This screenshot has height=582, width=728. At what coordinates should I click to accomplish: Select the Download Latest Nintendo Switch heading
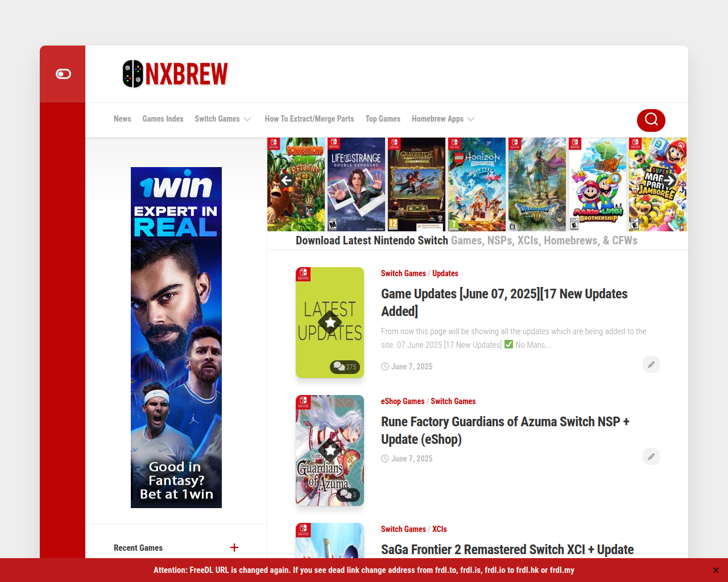pyautogui.click(x=466, y=240)
